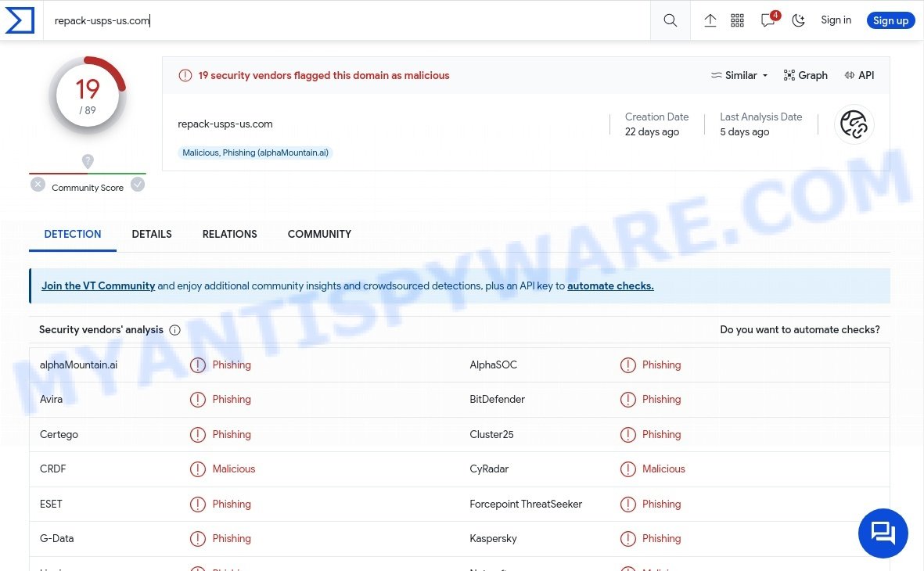This screenshot has height=571, width=924.
Task: Open the Graph view
Action: [x=806, y=75]
